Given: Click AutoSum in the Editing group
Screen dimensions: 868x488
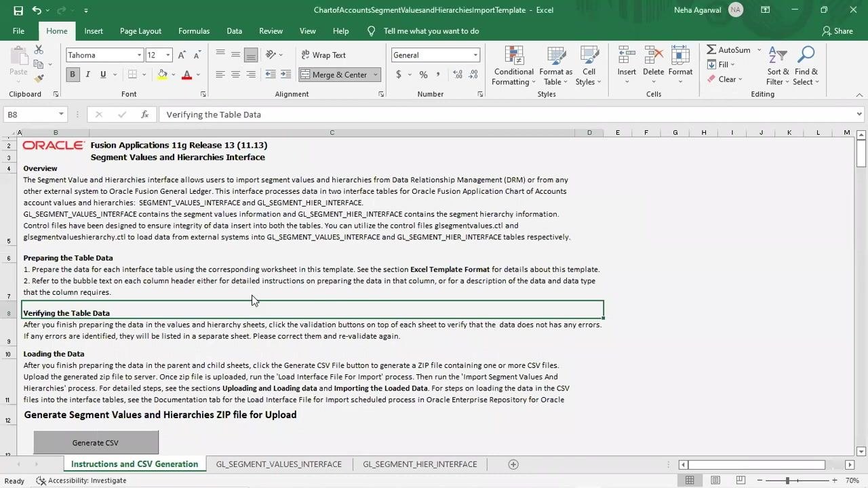Looking at the screenshot, I should pyautogui.click(x=729, y=50).
